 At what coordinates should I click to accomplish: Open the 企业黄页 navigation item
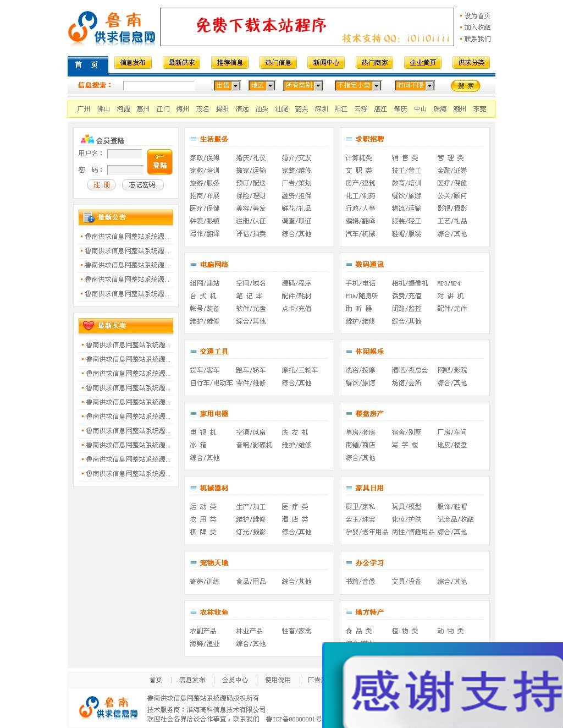pos(423,63)
